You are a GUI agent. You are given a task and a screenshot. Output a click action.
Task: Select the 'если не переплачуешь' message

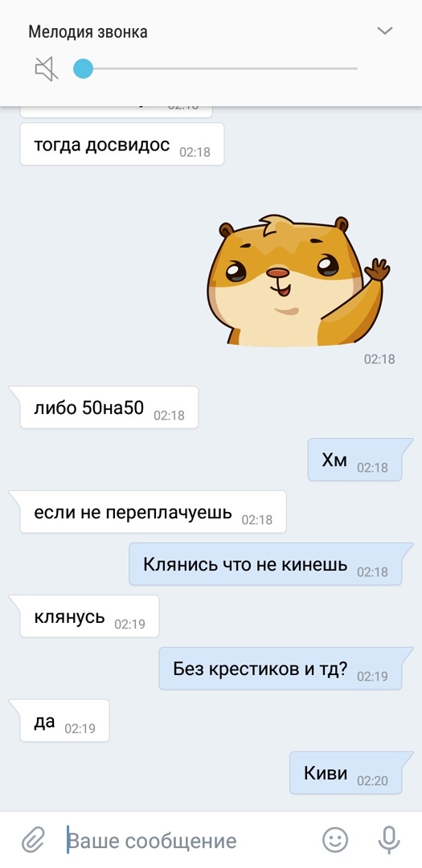click(153, 512)
